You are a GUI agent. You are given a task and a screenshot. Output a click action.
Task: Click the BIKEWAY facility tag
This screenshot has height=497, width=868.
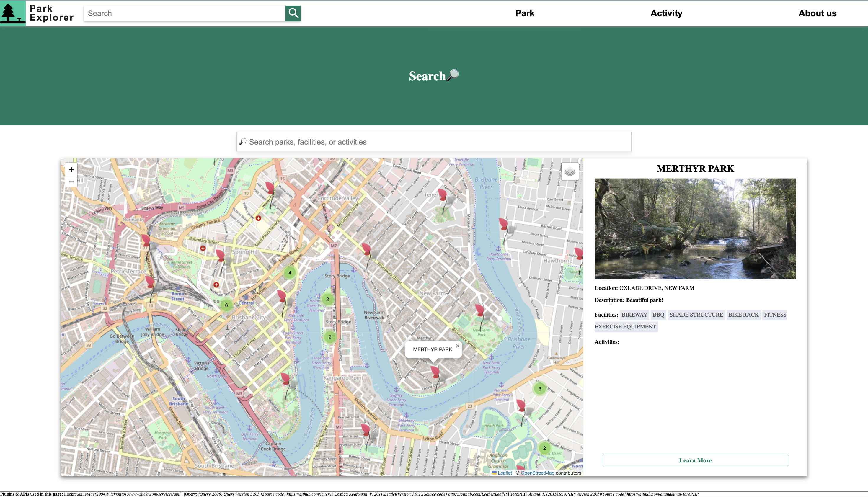point(634,315)
